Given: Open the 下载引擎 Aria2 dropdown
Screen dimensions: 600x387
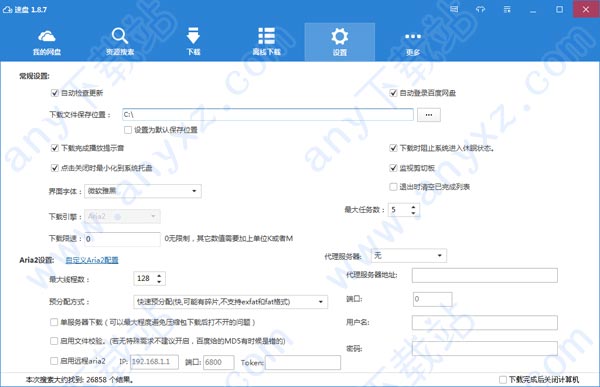Looking at the screenshot, I should click(x=122, y=217).
